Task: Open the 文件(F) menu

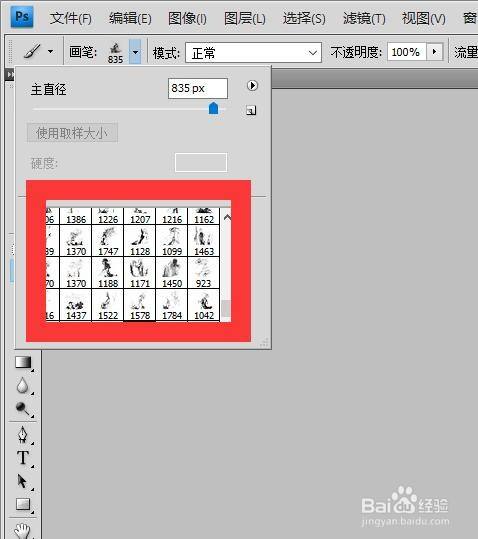Action: click(x=71, y=18)
